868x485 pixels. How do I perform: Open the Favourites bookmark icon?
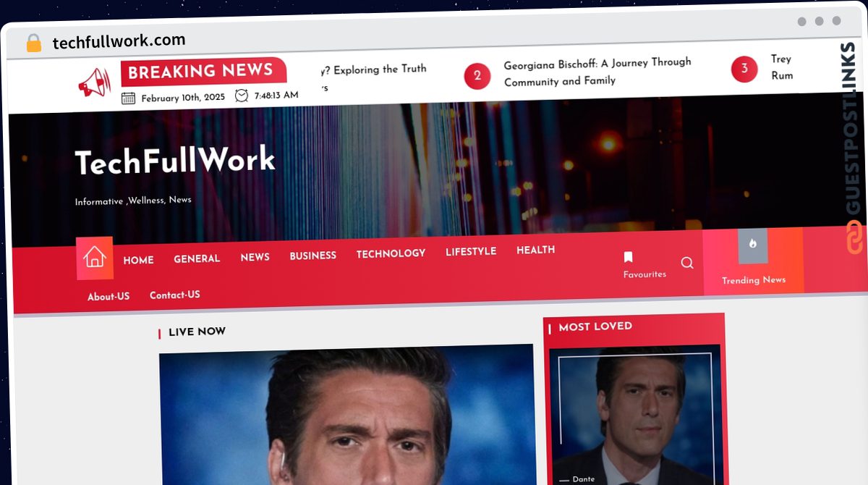click(628, 257)
